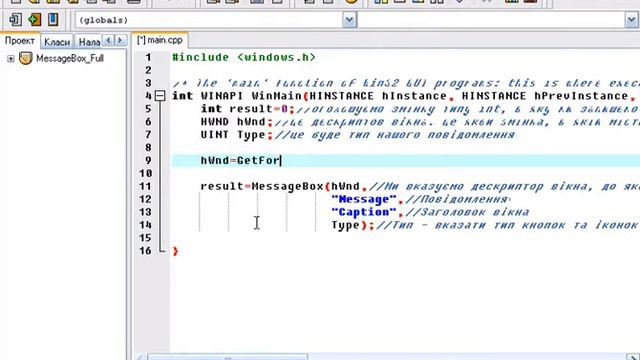Switch to the Нала tab
640x360 pixels.
click(89, 42)
